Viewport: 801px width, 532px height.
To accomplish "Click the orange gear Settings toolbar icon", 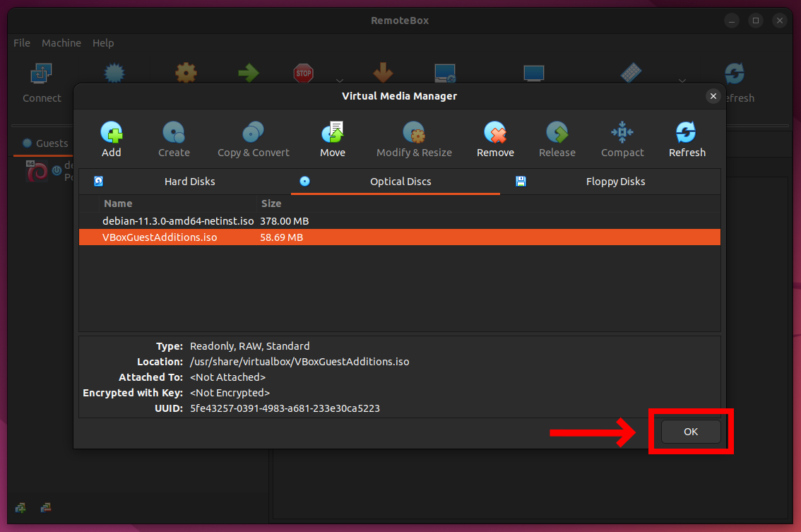I will click(x=186, y=73).
